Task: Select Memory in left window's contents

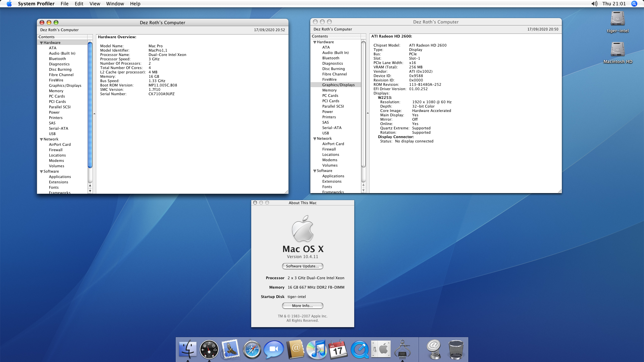Action: 56,91
